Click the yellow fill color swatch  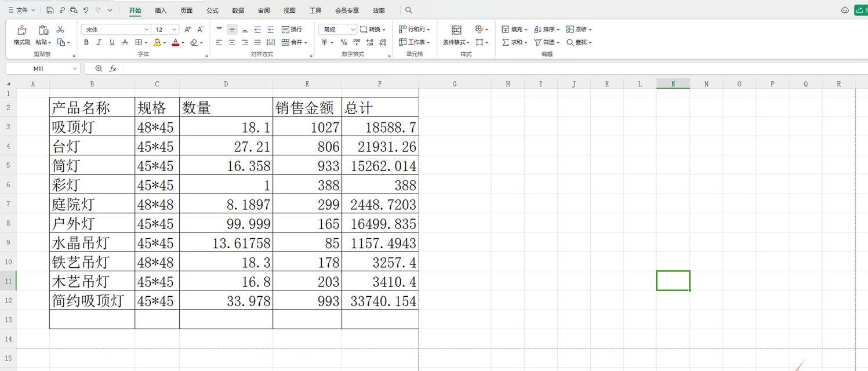point(157,42)
